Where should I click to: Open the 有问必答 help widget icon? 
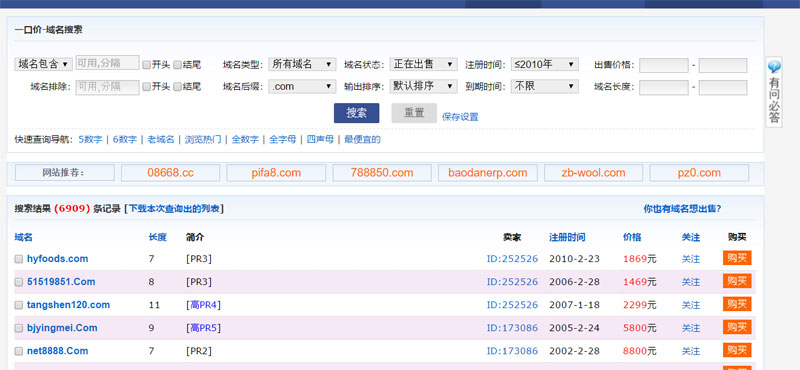pyautogui.click(x=774, y=66)
